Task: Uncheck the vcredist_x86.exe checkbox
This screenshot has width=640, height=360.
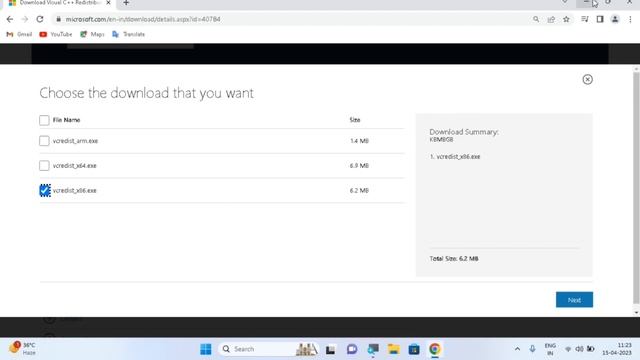Action: click(44, 191)
